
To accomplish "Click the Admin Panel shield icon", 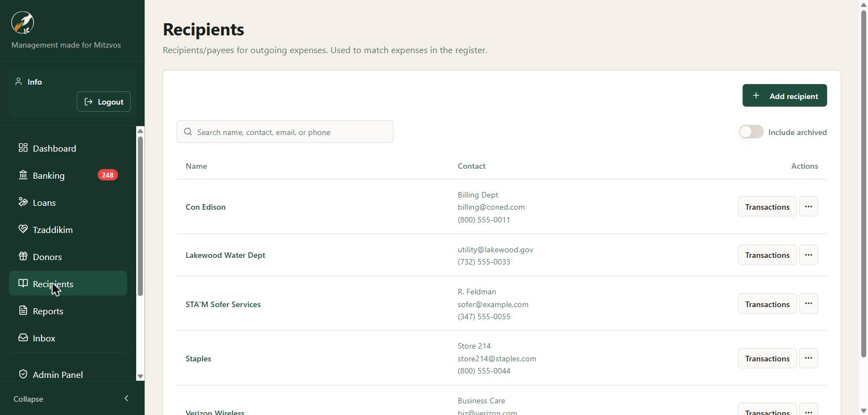I will (23, 374).
